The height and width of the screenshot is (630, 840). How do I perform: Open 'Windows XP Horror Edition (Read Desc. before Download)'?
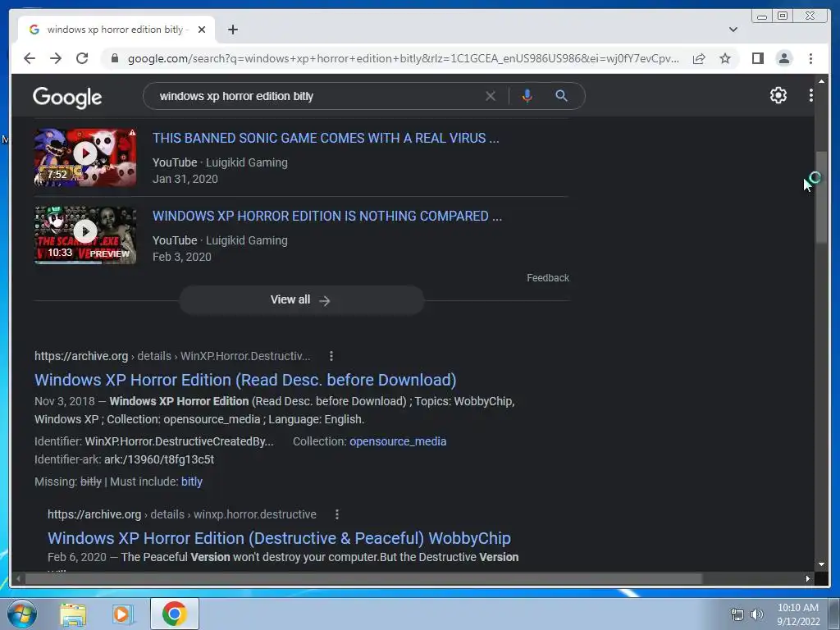tap(245, 380)
